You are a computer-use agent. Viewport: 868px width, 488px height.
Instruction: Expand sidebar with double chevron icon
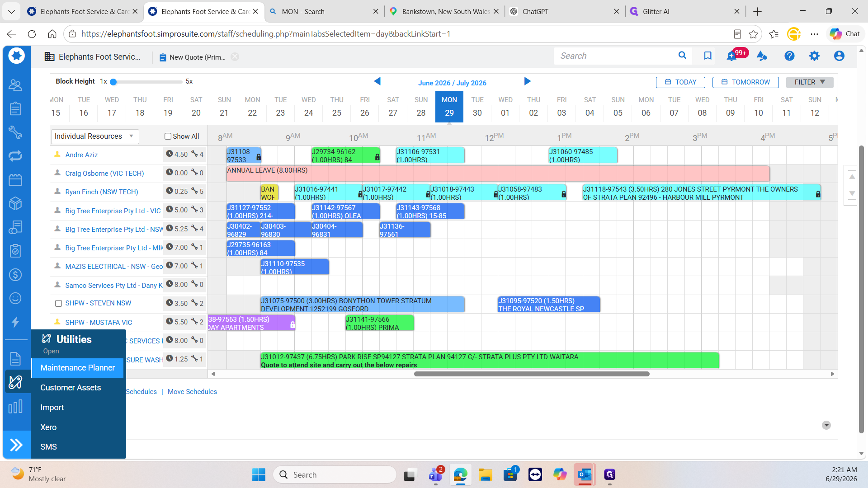(x=16, y=445)
